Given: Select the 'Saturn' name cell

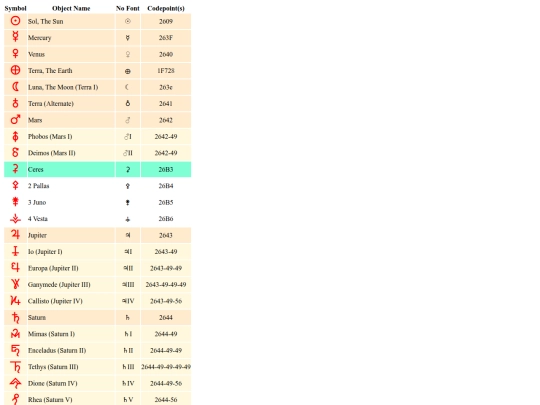Looking at the screenshot, I should point(71,318).
